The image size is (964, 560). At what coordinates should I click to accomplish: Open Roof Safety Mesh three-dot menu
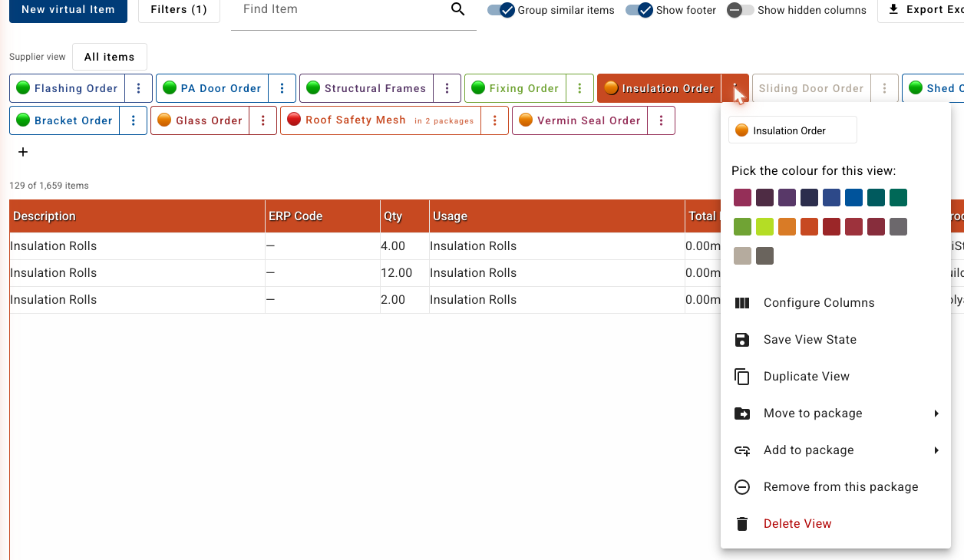coord(495,120)
